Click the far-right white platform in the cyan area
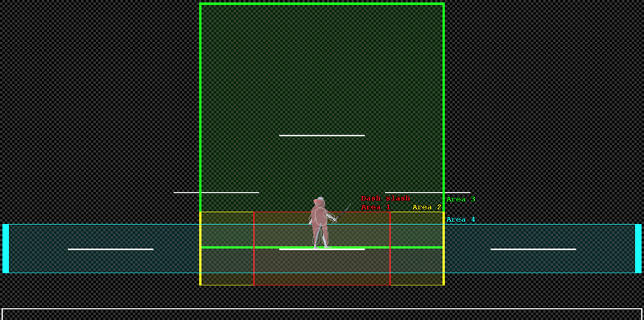This screenshot has height=320, width=644. pyautogui.click(x=533, y=249)
